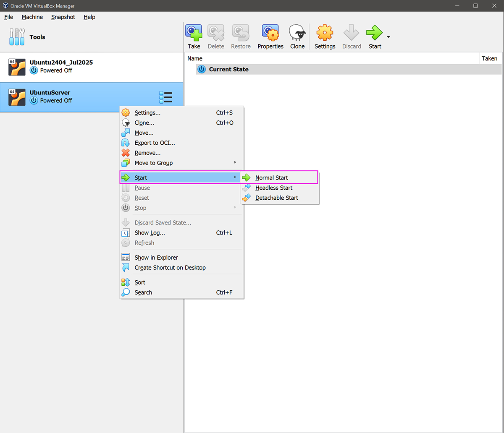
Task: Select the UbuntuServer virtual machine
Action: [92, 97]
